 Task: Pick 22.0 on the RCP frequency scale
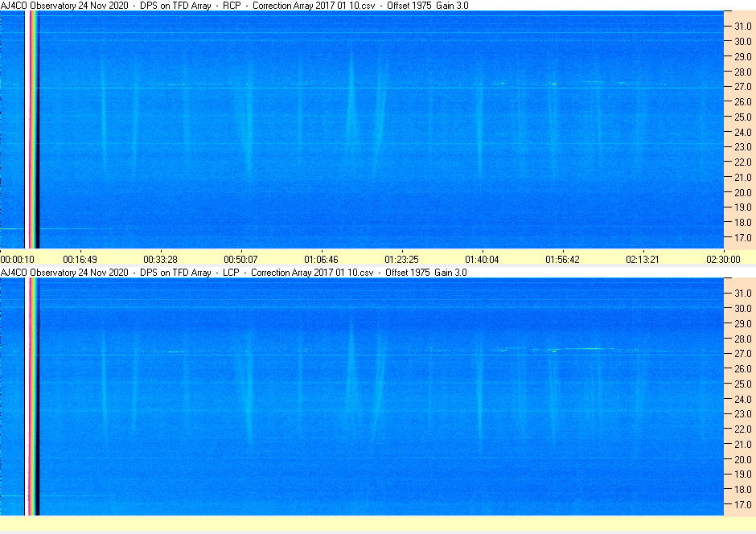743,162
